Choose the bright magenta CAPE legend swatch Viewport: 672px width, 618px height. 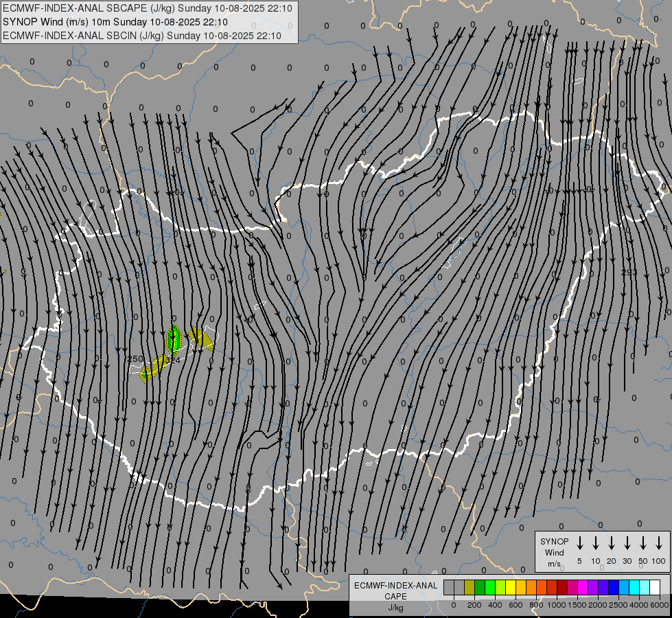[583, 587]
